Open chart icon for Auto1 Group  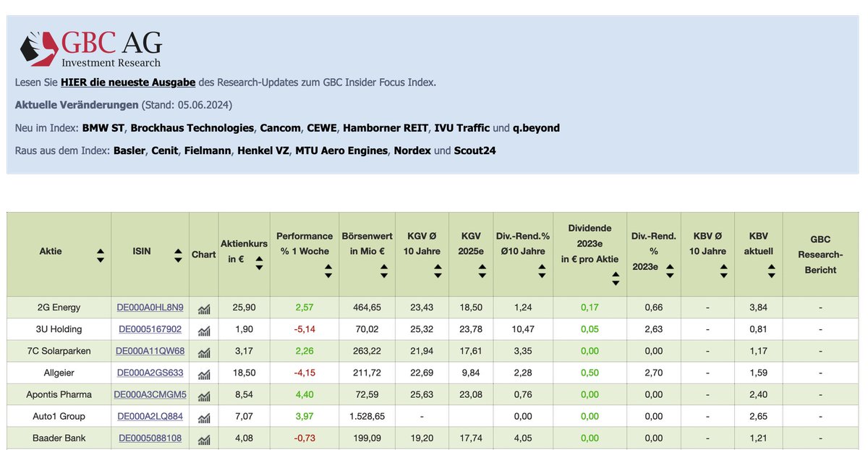pos(204,417)
